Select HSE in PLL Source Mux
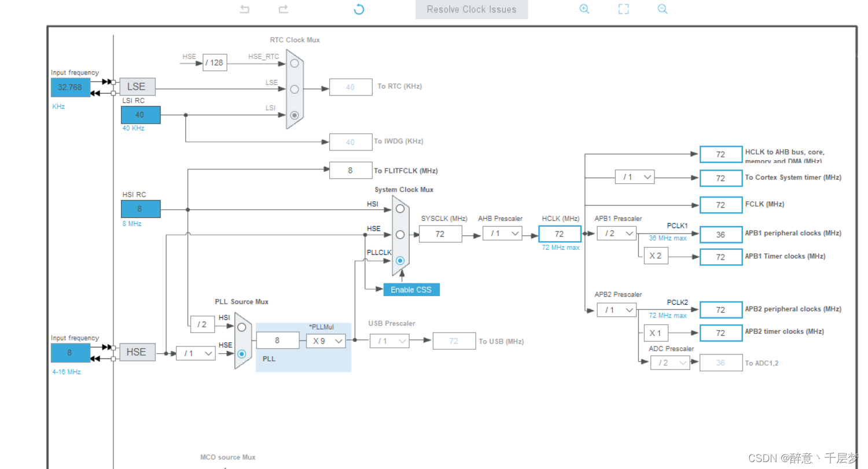Image resolution: width=868 pixels, height=469 pixels. tap(242, 353)
